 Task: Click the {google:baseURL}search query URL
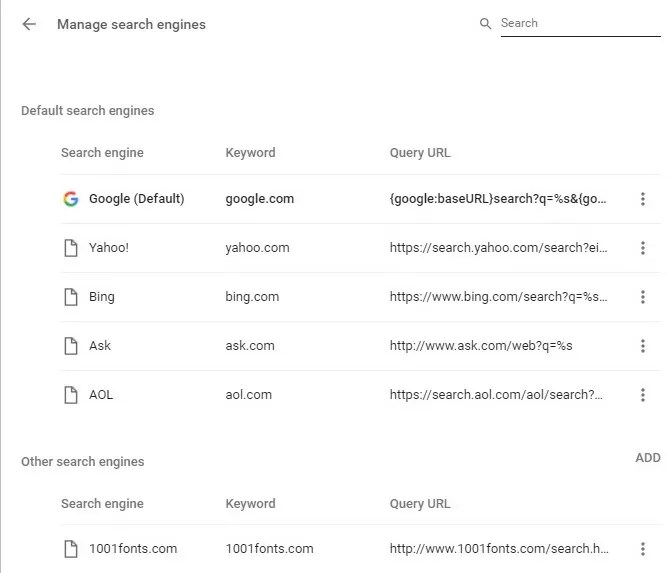coord(498,199)
